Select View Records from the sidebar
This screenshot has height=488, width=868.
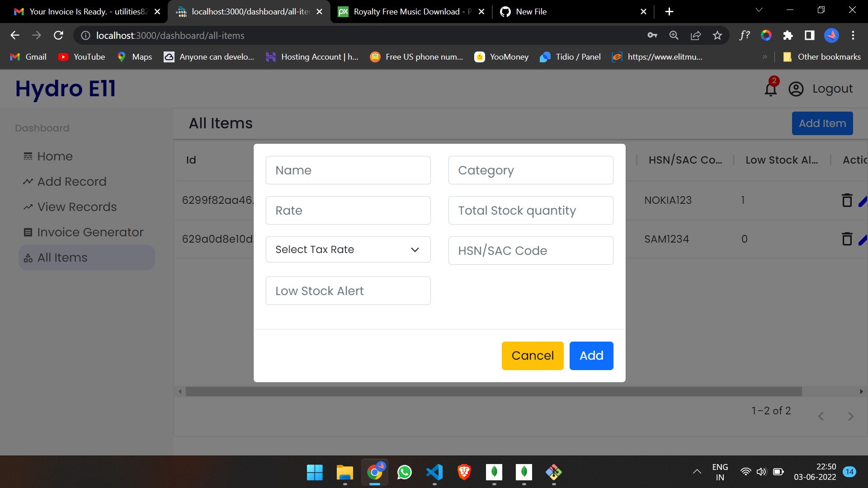(77, 206)
